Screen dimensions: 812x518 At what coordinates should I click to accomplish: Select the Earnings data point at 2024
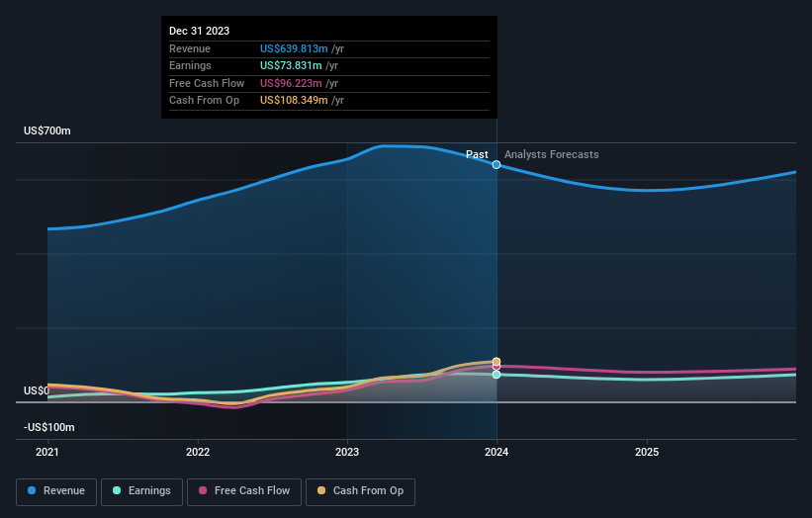[x=496, y=374]
